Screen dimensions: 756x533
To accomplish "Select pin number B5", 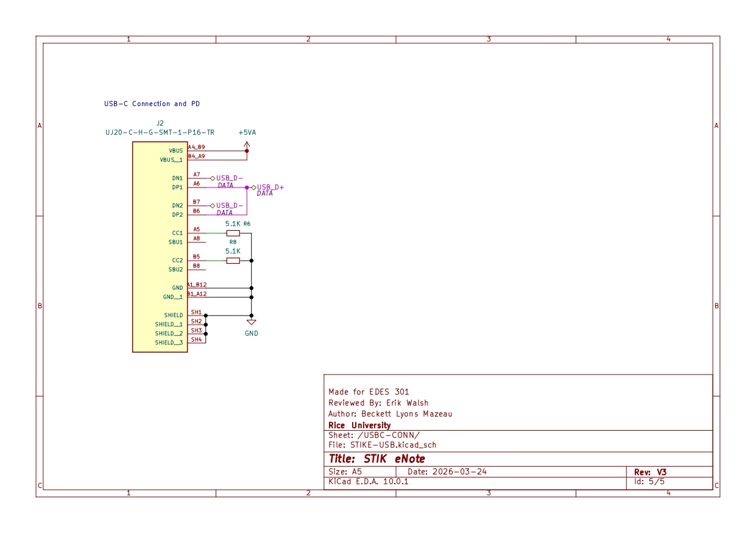I will click(x=196, y=256).
